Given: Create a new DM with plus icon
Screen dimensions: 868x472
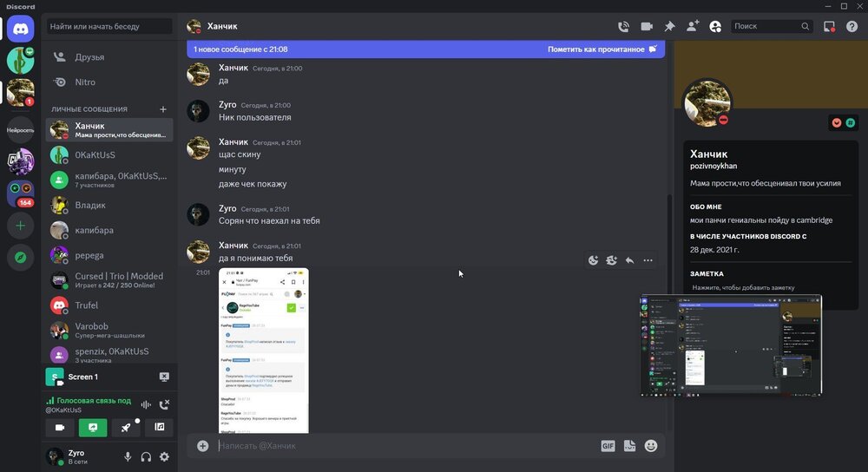Looking at the screenshot, I should click(x=163, y=109).
